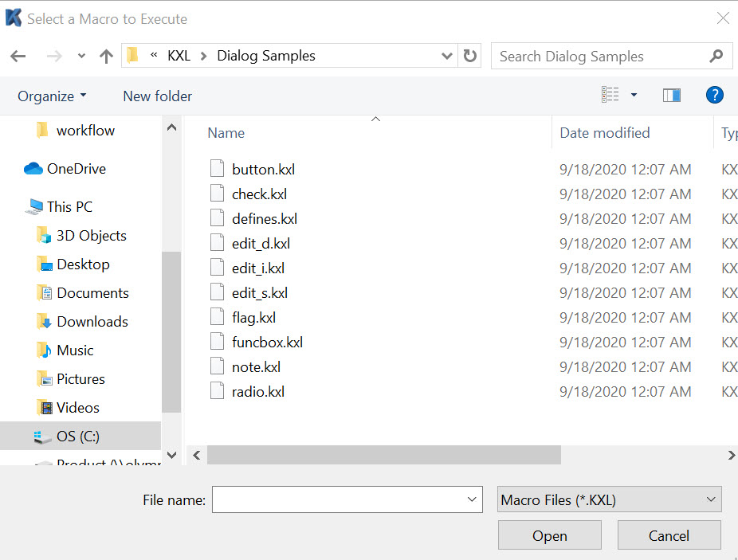Click the back navigation arrow
The image size is (738, 560).
[18, 56]
